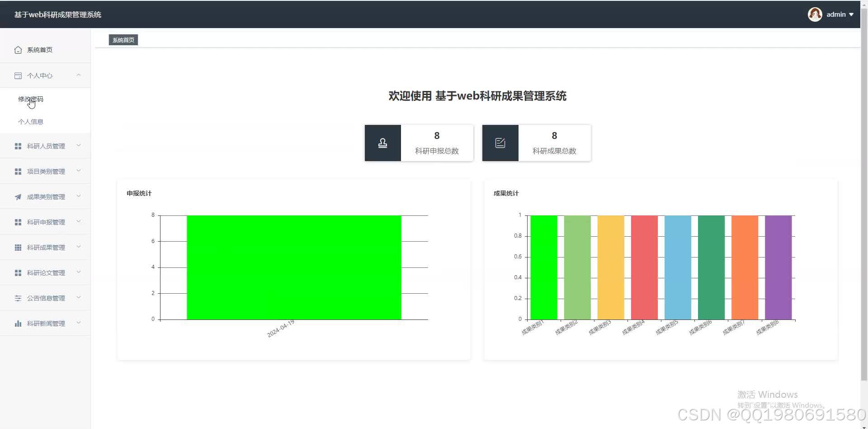Click the light green 成果类别2 bar

[x=577, y=267]
